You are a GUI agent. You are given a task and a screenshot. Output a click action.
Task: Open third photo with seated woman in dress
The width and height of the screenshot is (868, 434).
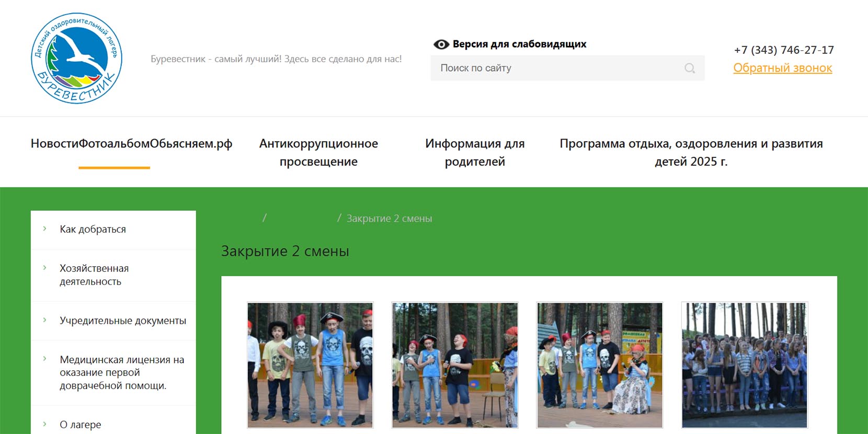point(600,365)
